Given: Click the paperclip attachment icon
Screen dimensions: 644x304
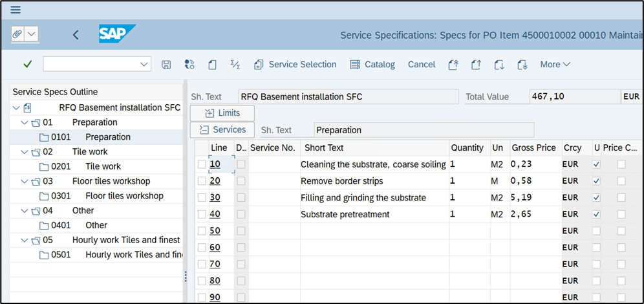Looking at the screenshot, I should pyautogui.click(x=17, y=34).
